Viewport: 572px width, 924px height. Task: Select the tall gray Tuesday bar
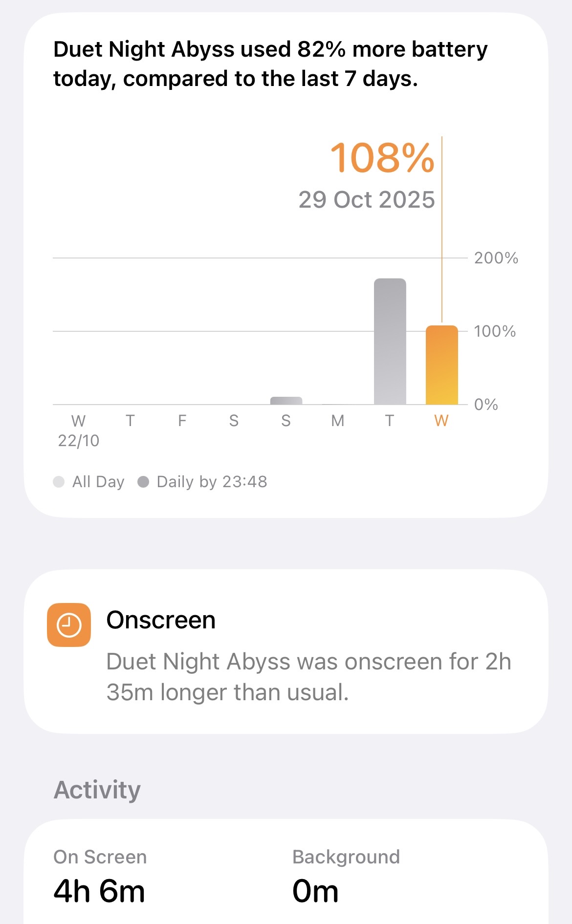[x=390, y=342]
